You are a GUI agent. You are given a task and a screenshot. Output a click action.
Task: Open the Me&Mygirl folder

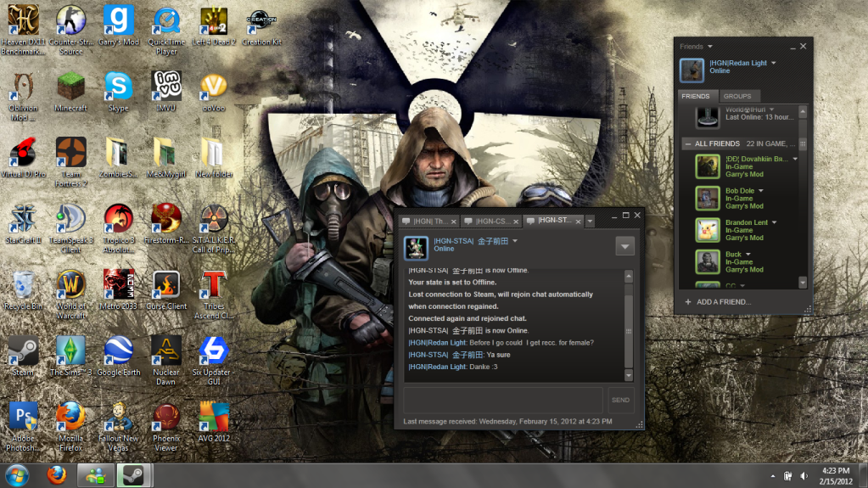pos(166,158)
